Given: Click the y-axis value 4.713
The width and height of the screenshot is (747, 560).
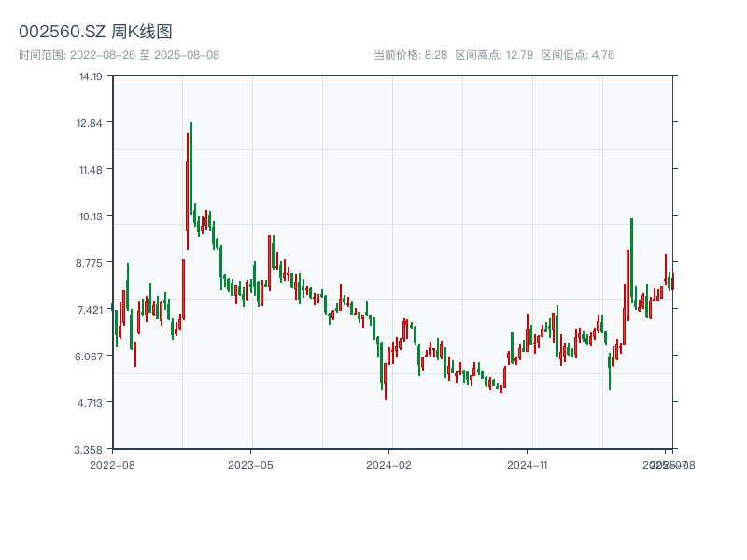Looking at the screenshot, I should pyautogui.click(x=90, y=403).
